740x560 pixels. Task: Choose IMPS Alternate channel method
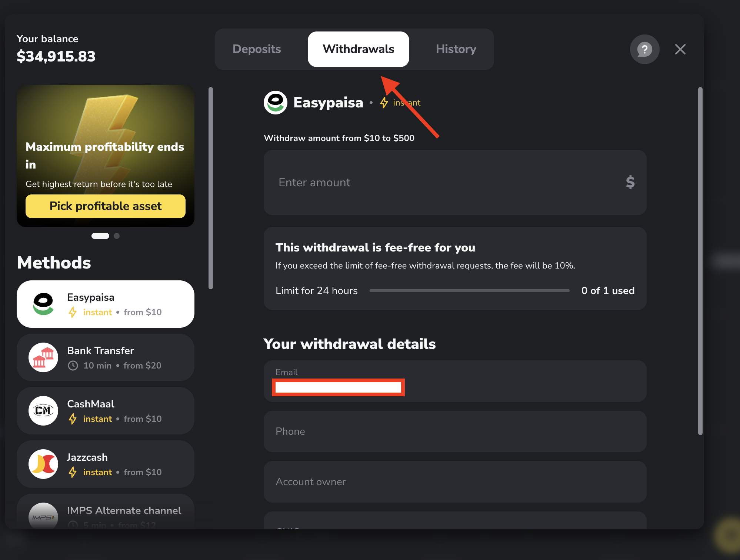106,511
